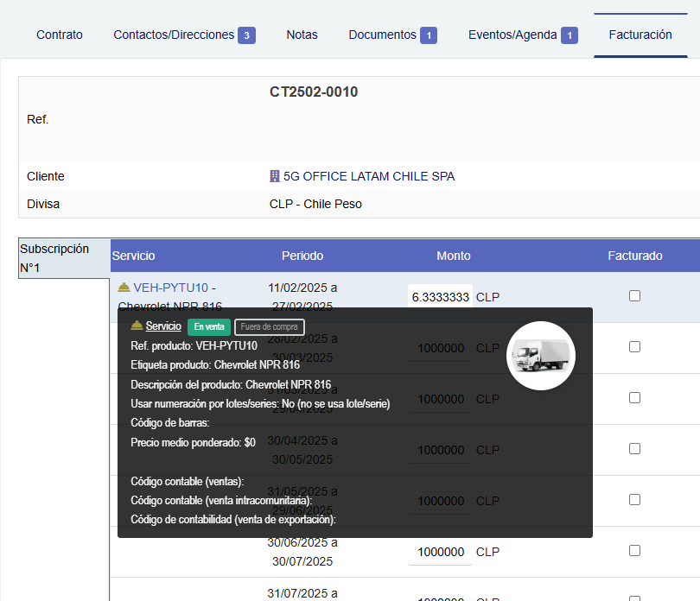Image resolution: width=700 pixels, height=601 pixels.
Task: Click the service bell icon beside VEH-PYTU10
Action: [124, 288]
